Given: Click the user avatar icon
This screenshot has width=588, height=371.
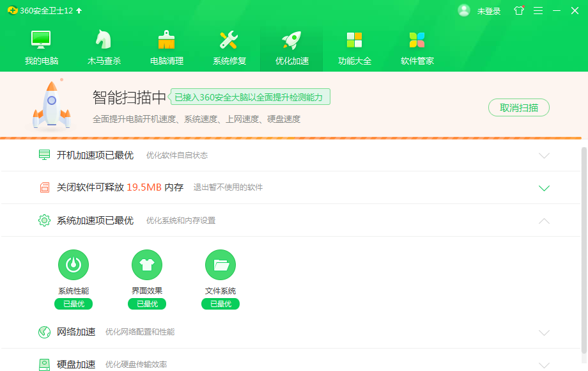Looking at the screenshot, I should point(464,10).
